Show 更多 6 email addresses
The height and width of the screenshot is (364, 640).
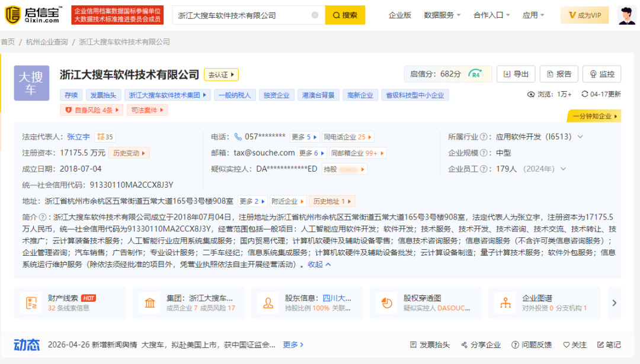(x=312, y=153)
